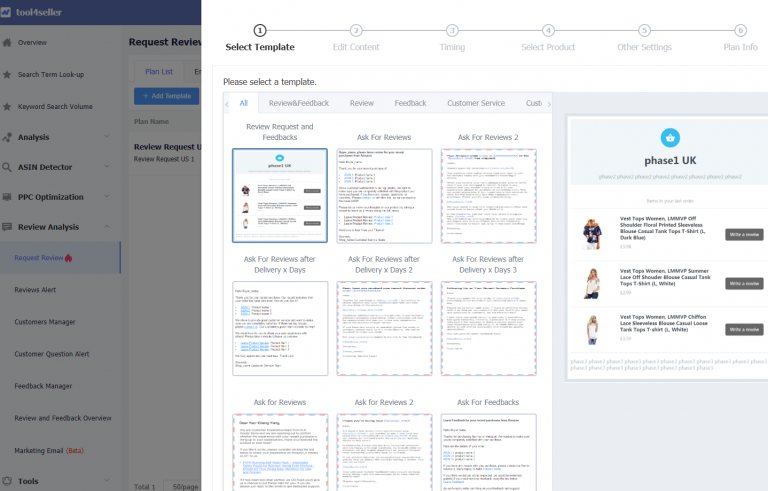
Task: Choose the Review Request and Feedbacks template
Action: pos(280,196)
